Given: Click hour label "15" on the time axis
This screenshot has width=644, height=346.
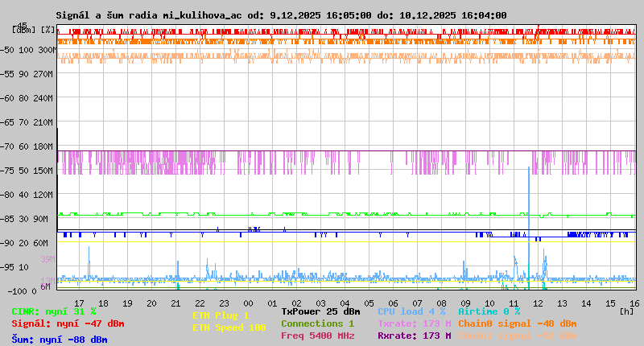Looking at the screenshot, I should coord(611,303).
